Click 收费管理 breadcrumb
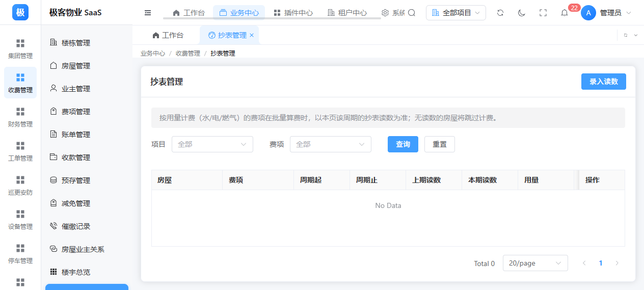The image size is (644, 290). (x=188, y=53)
